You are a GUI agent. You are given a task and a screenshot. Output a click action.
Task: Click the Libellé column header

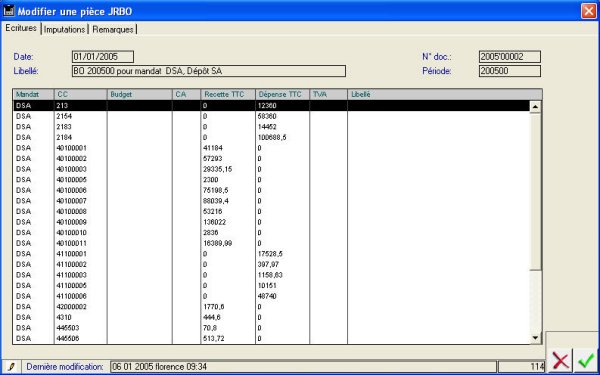pos(445,95)
